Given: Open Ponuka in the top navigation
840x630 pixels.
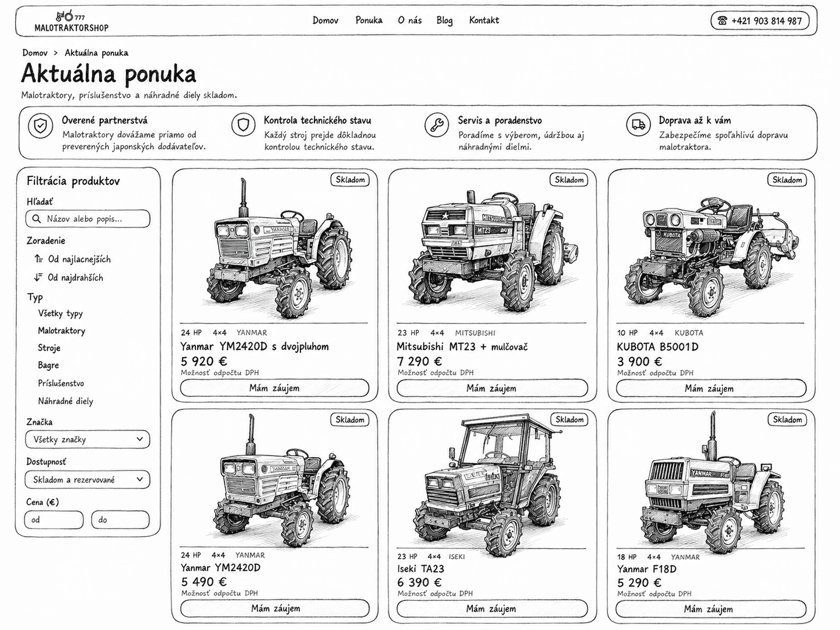Looking at the screenshot, I should [x=369, y=20].
